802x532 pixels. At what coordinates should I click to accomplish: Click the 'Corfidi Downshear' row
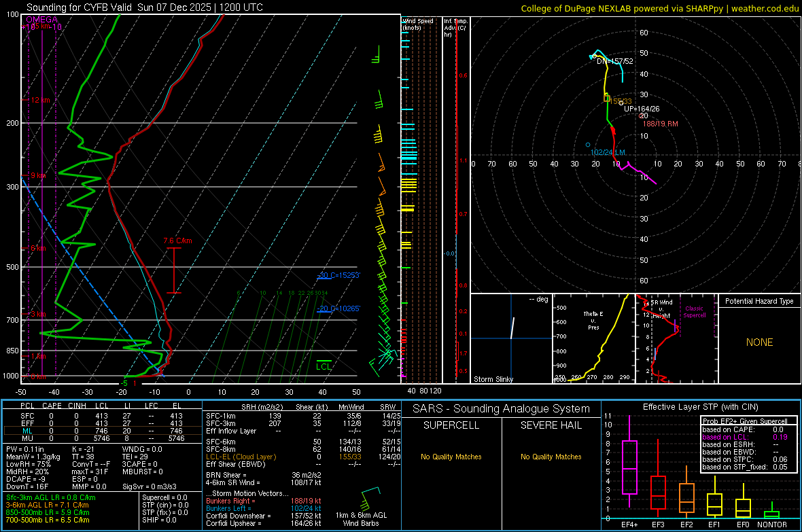[x=264, y=516]
